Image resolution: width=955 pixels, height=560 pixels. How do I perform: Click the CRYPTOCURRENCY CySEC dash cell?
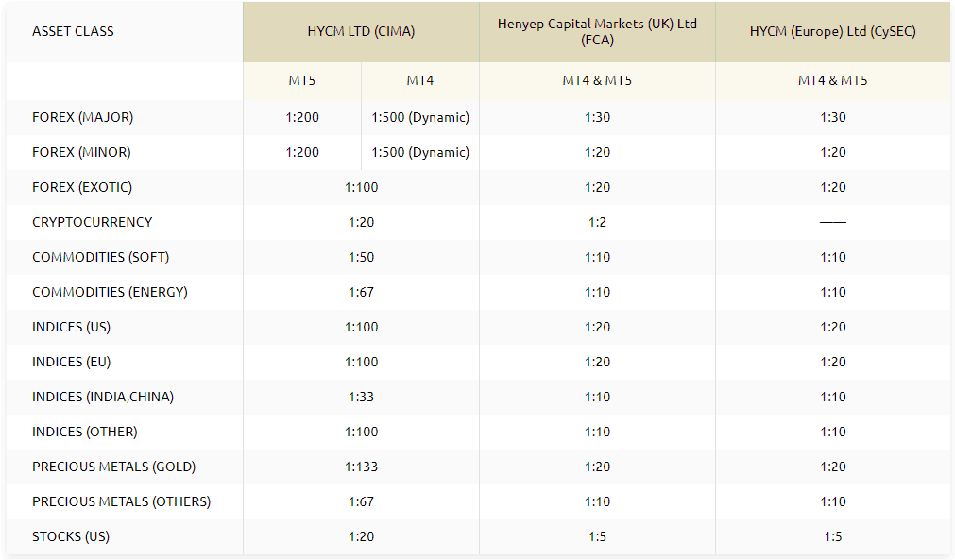tap(832, 222)
